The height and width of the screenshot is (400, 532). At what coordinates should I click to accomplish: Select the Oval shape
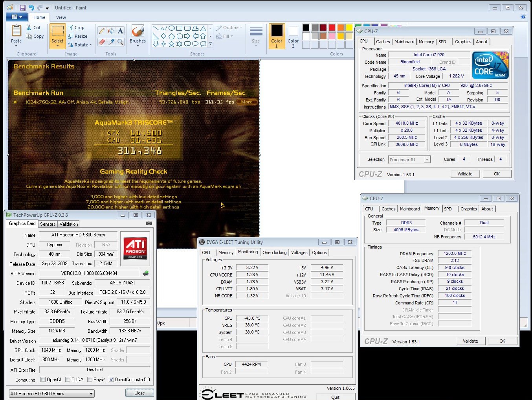tap(171, 28)
